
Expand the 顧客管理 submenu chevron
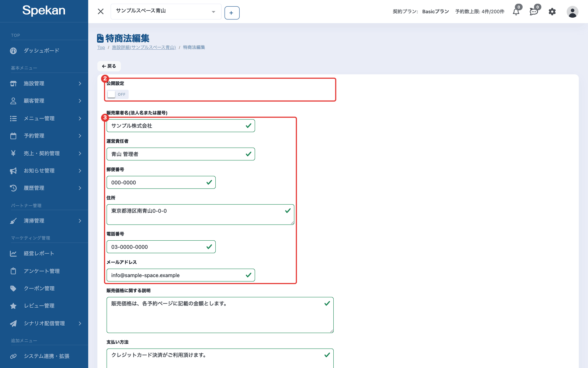point(80,101)
